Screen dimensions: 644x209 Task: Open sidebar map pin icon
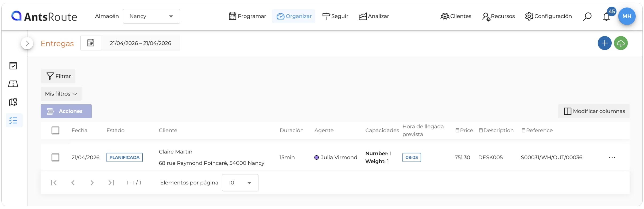13,102
